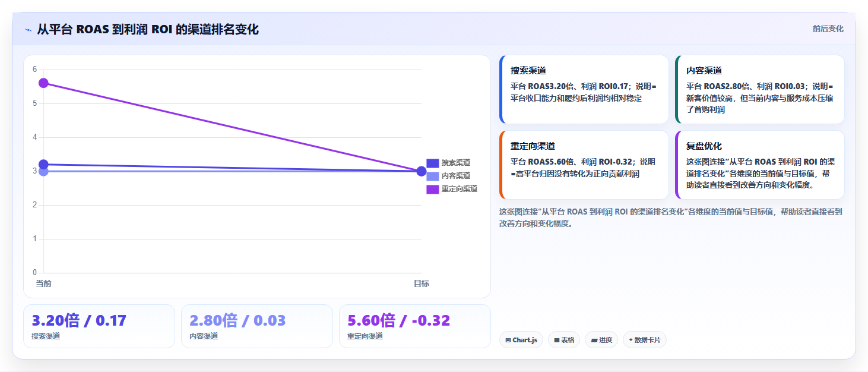Click the 2.80倍 / 0.03 stat value

pos(237,321)
